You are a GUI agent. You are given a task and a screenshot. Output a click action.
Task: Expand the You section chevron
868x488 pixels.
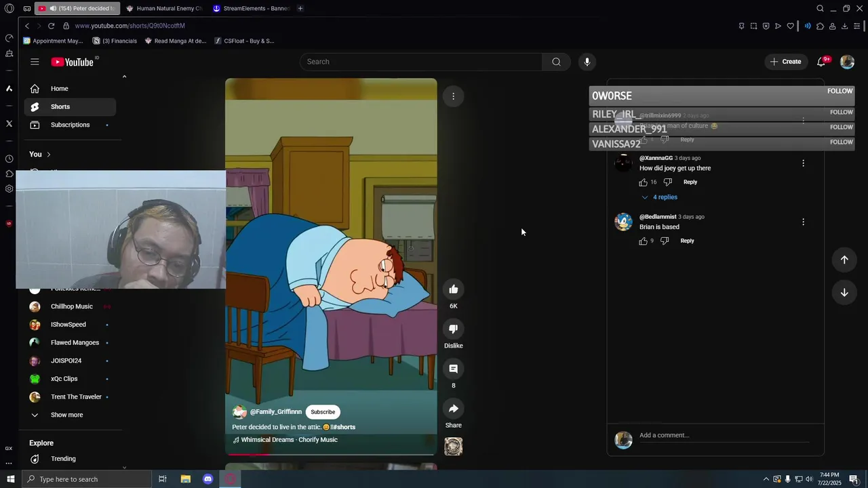coord(48,155)
